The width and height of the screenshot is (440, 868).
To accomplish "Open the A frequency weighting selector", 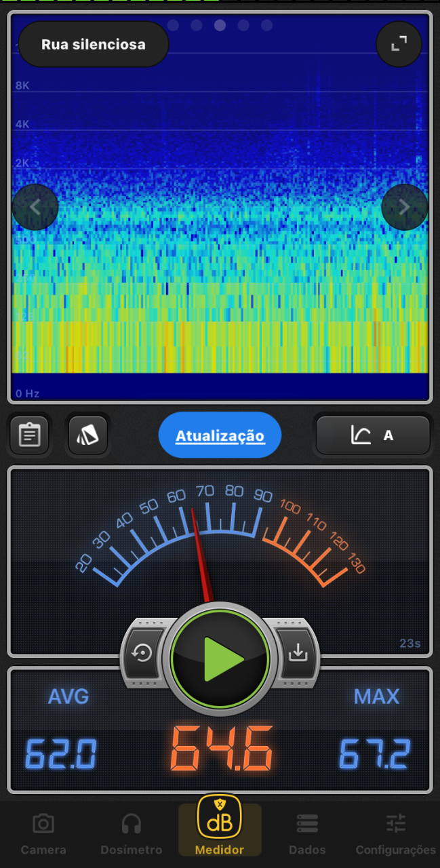I will coord(373,435).
